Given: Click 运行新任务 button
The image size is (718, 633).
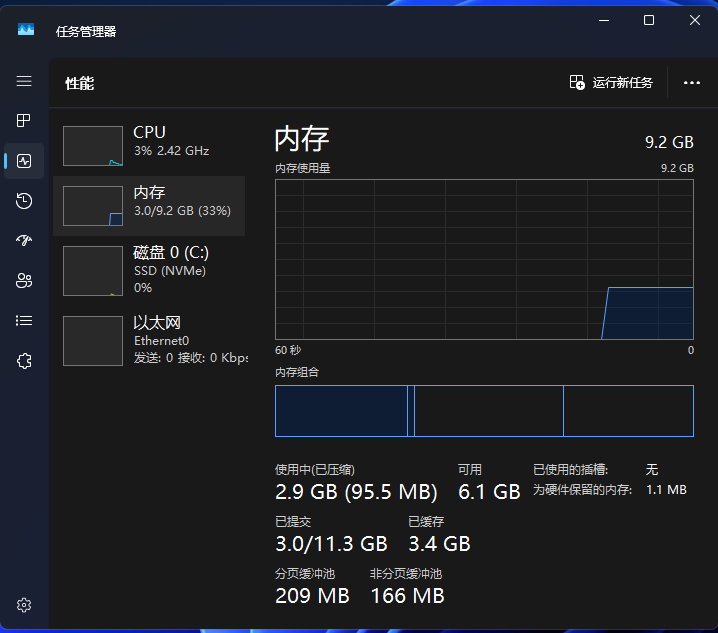Looking at the screenshot, I should tap(611, 83).
